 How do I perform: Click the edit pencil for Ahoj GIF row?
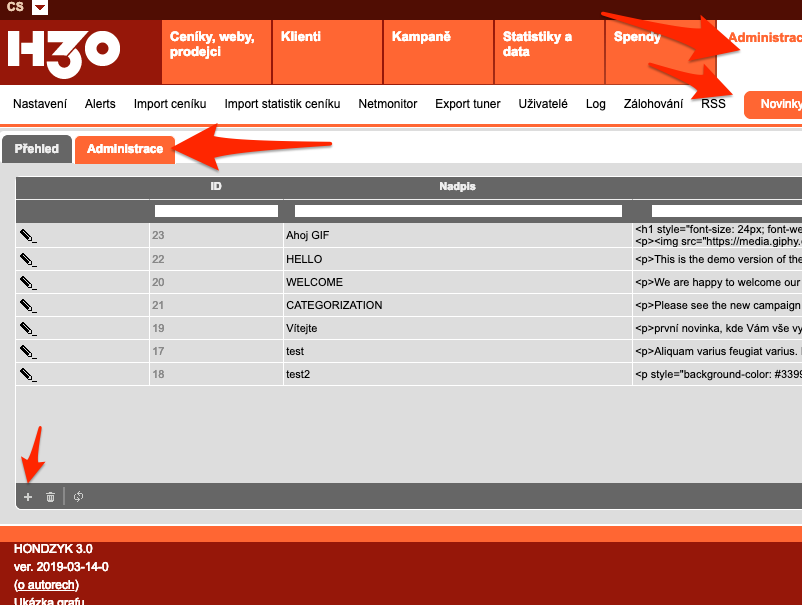pos(28,235)
